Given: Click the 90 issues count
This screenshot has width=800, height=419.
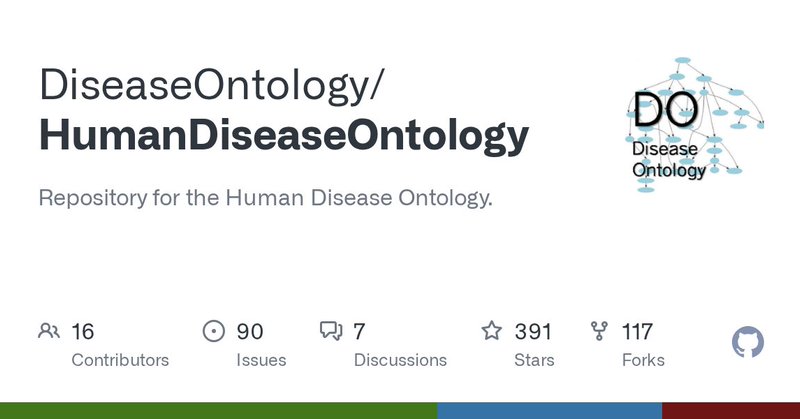Looking at the screenshot, I should coord(249,331).
